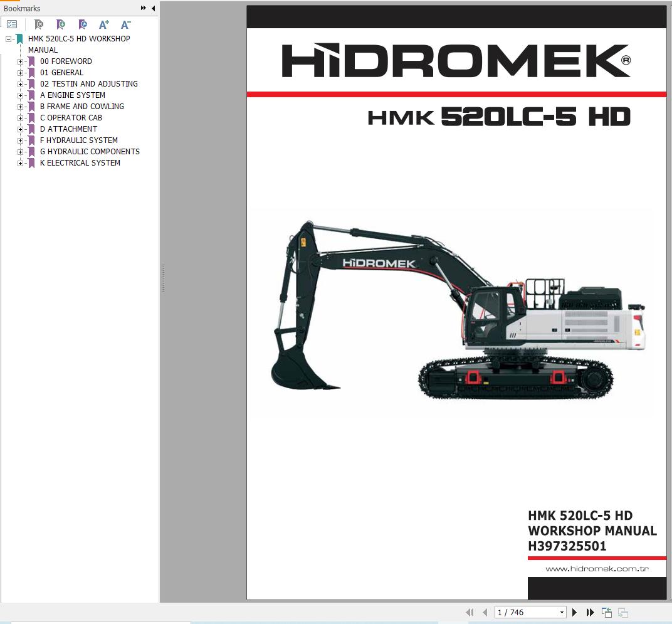Expand the D ATTACHMENT bookmark
Viewport: 672px width, 624px height.
pyautogui.click(x=20, y=130)
